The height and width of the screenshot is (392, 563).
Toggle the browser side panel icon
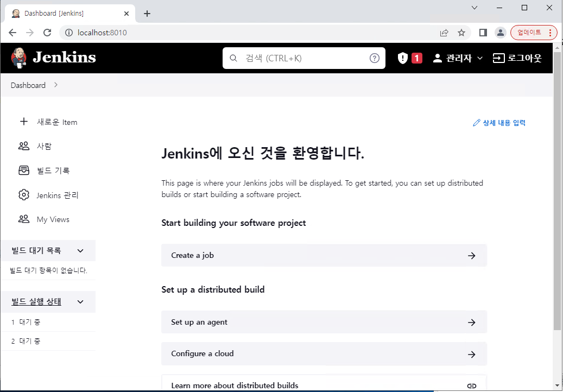point(483,33)
